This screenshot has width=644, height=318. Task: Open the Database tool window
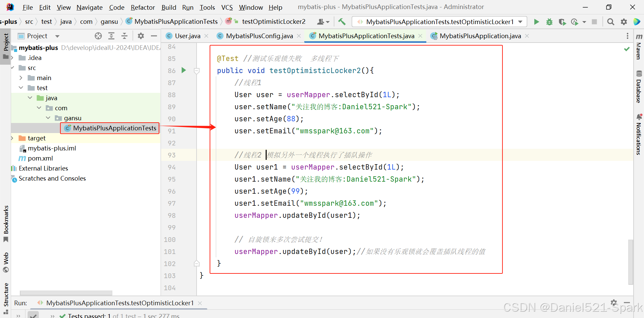pyautogui.click(x=639, y=86)
